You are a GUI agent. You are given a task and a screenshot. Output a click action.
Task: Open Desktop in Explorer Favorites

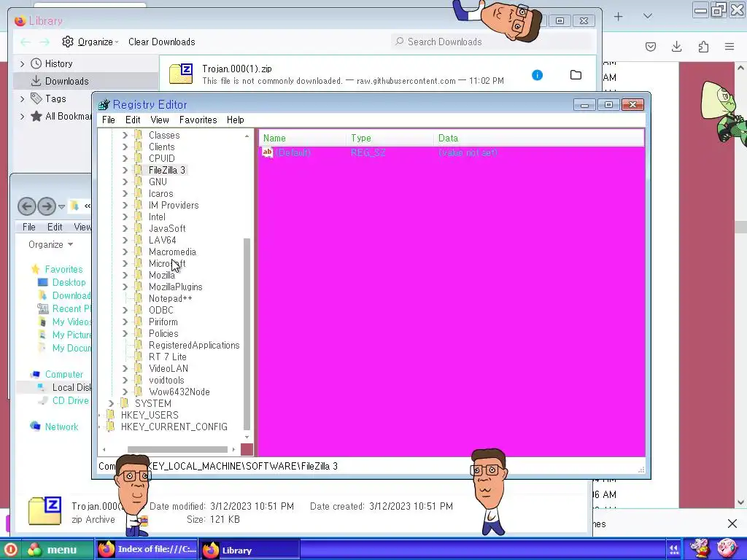pos(69,282)
